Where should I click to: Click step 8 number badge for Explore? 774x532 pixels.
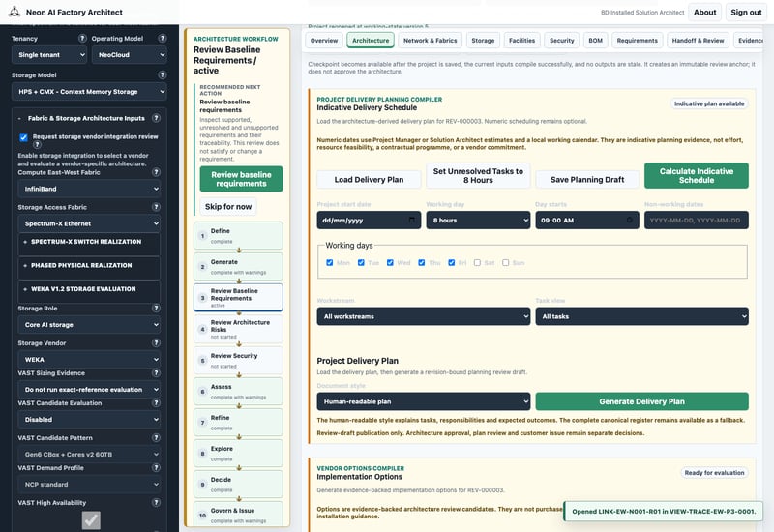[x=202, y=453]
